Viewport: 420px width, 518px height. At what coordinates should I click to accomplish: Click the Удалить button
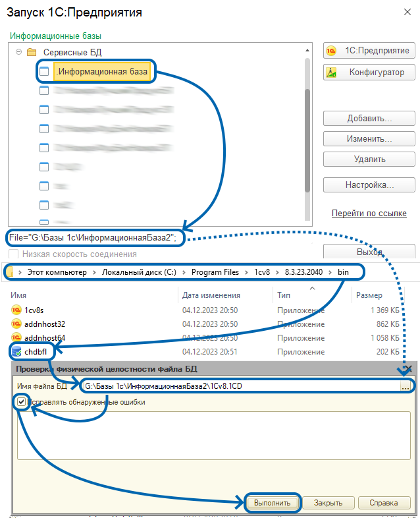click(x=369, y=159)
